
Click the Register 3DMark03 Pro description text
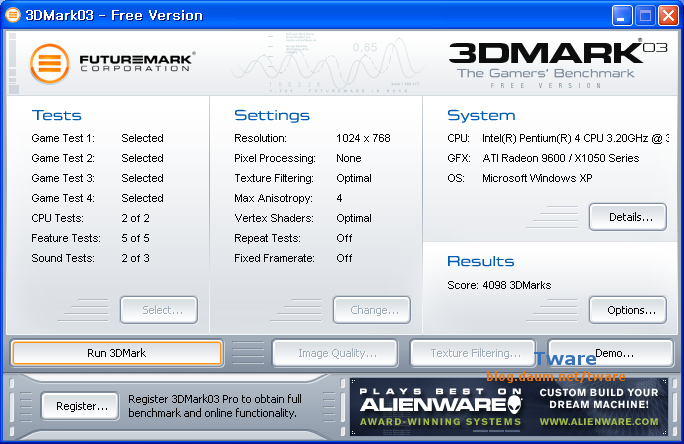click(215, 406)
